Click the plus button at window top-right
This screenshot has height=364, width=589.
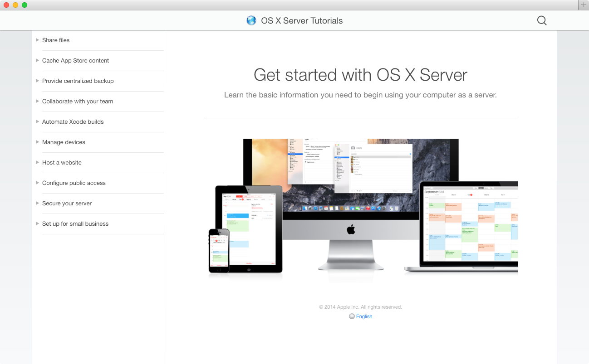pyautogui.click(x=584, y=5)
